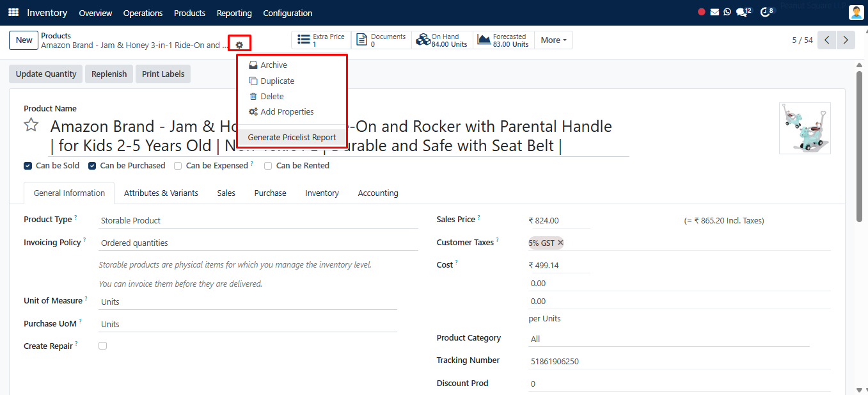The width and height of the screenshot is (868, 395).
Task: Enable Can be Expensed checkbox
Action: [x=178, y=166]
